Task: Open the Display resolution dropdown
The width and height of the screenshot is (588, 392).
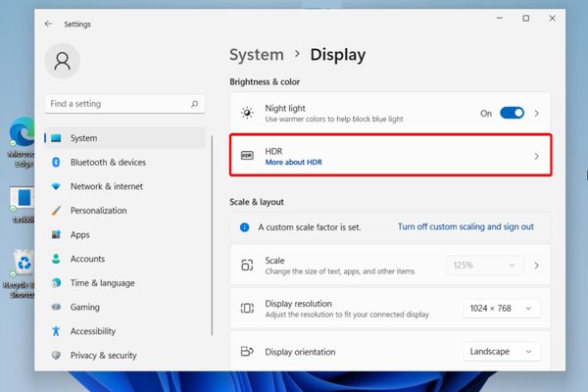Action: pos(501,309)
